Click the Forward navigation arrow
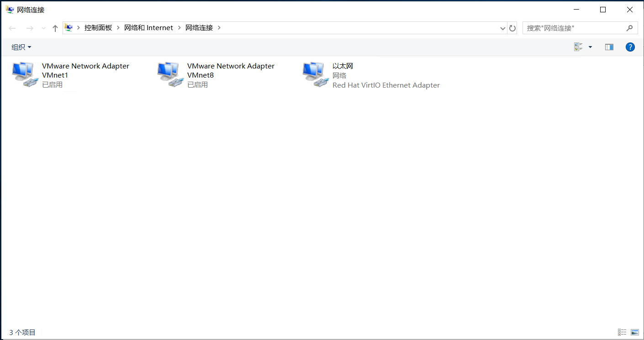Screen dimensions: 644x340 [30, 28]
